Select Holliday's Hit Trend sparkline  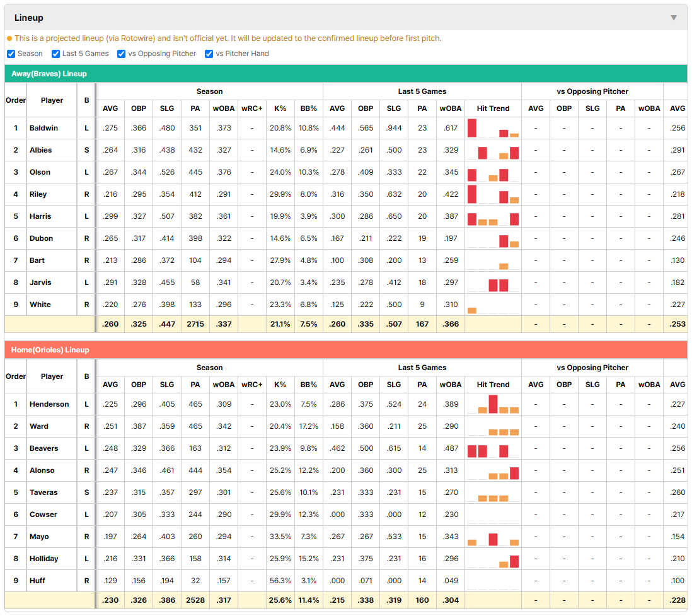[x=493, y=559]
